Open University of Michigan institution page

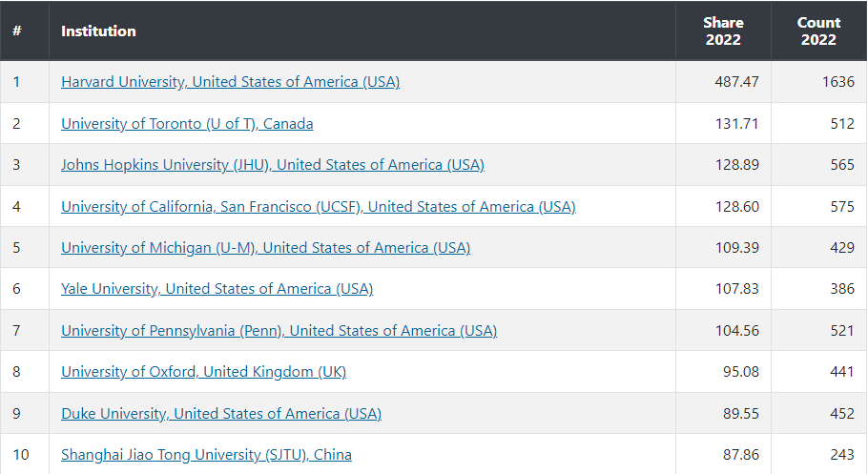(265, 248)
